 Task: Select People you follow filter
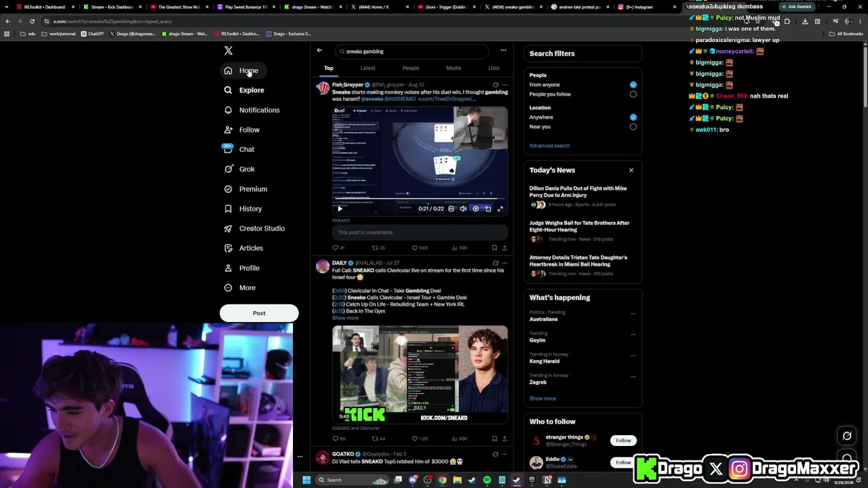(633, 94)
